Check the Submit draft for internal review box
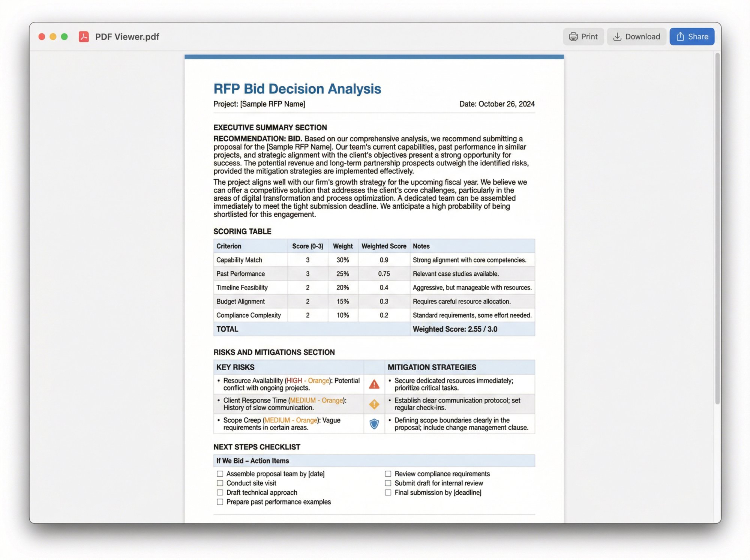The image size is (750, 560). pyautogui.click(x=387, y=483)
